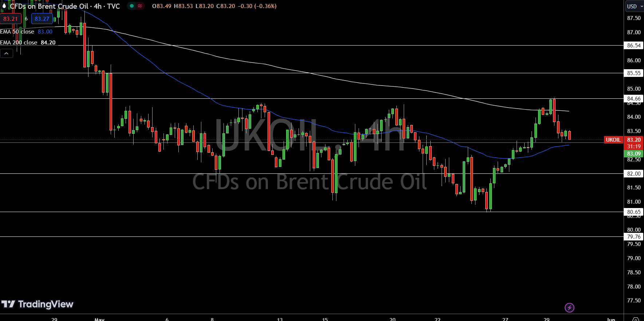
Task: Click the 87.50 price axis label
Action: click(x=634, y=18)
